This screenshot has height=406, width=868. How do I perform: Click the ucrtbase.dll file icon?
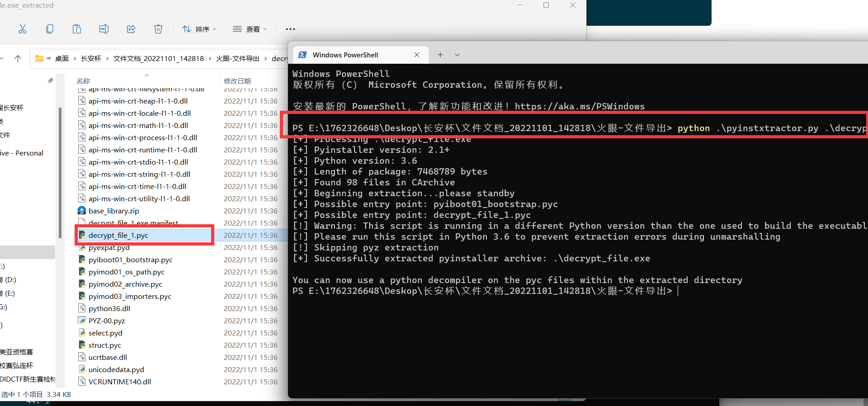[82, 357]
